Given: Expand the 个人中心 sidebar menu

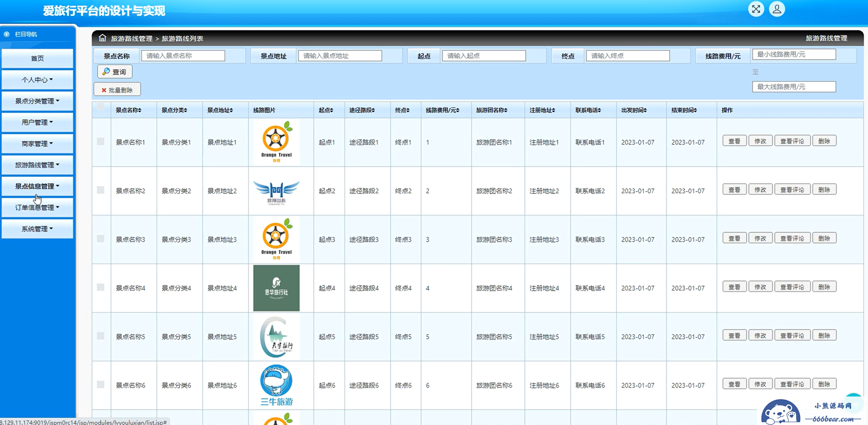Looking at the screenshot, I should (x=37, y=80).
